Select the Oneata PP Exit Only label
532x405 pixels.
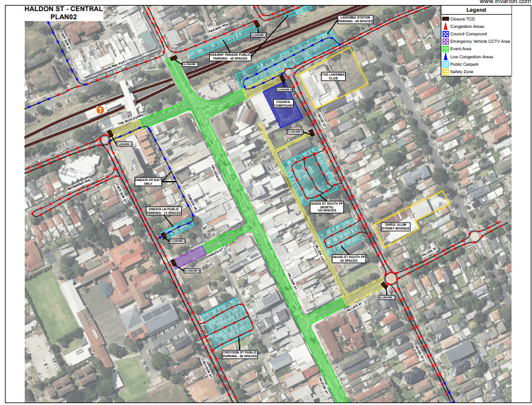coord(148,182)
